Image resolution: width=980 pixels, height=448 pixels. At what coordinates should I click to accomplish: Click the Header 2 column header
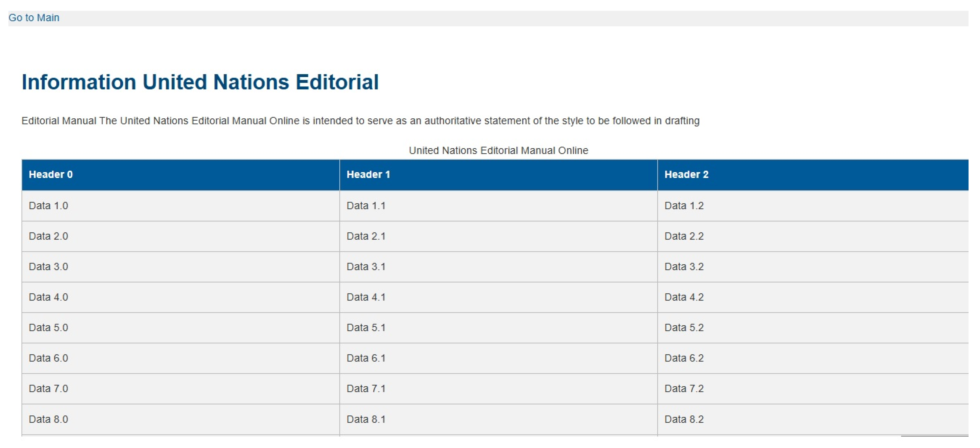point(813,175)
